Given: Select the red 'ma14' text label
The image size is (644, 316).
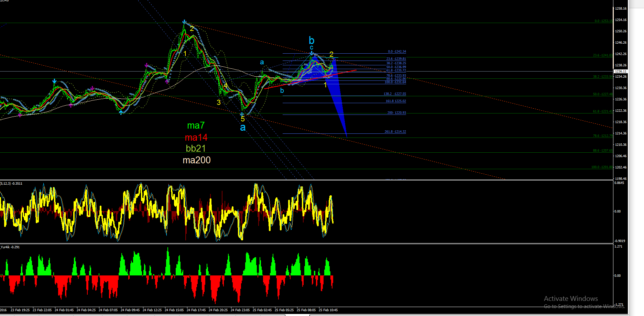Looking at the screenshot, I should [196, 138].
